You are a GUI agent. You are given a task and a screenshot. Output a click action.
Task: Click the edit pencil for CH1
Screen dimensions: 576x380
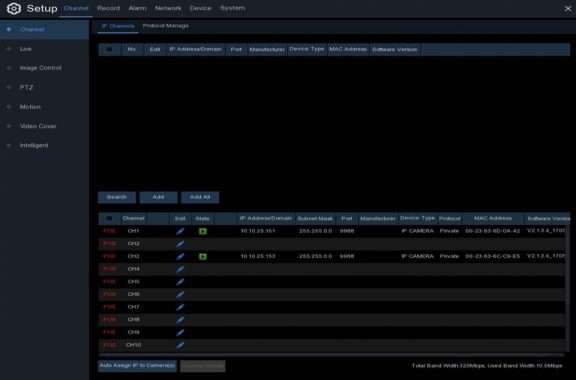(180, 231)
